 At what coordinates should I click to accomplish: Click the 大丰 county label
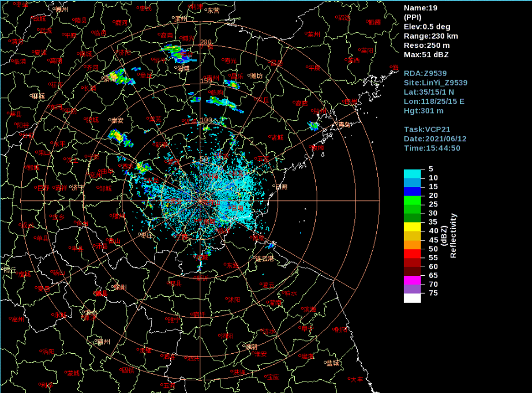coord(357,379)
